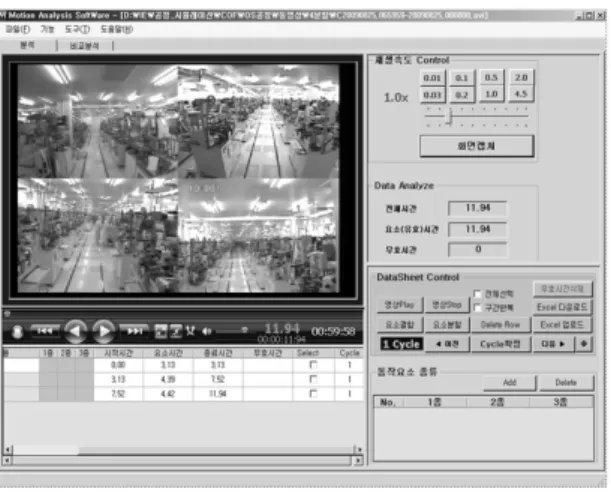The height and width of the screenshot is (492, 611).
Task: Set playback speed to 4.5
Action: coord(521,94)
